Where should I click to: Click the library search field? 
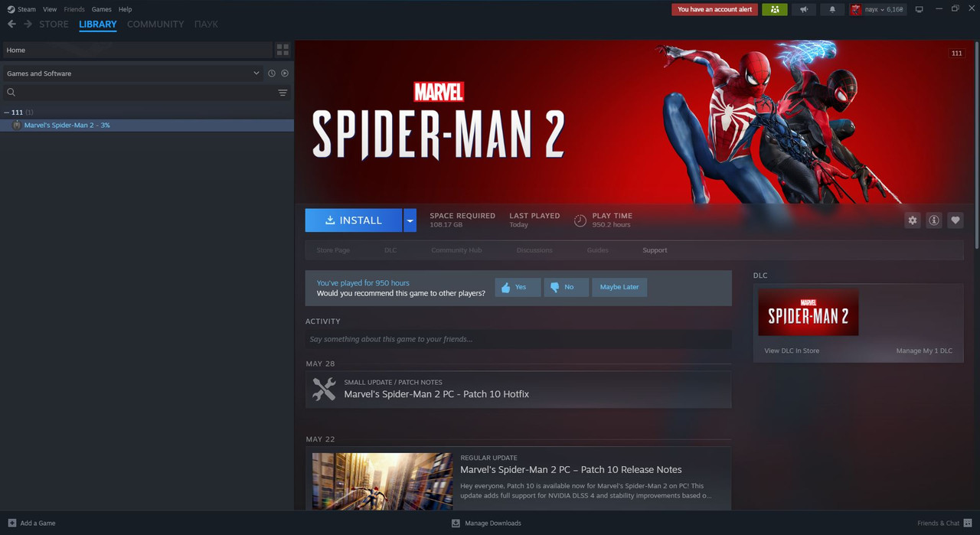(145, 93)
